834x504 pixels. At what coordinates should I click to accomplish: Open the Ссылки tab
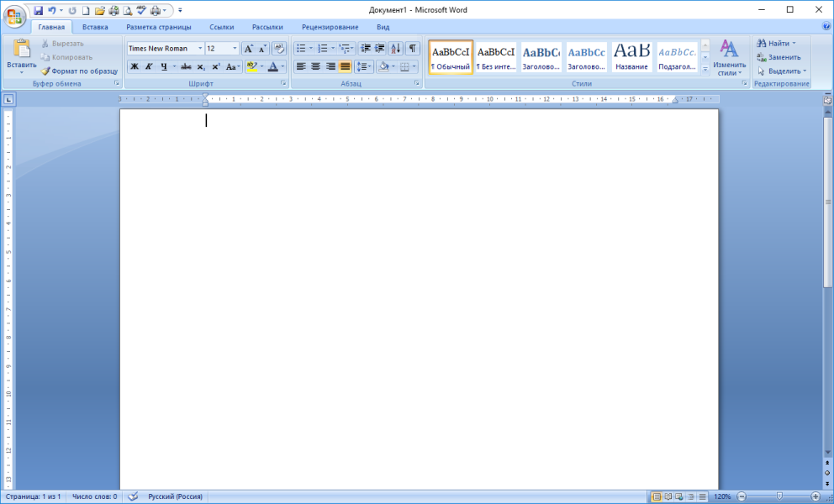click(221, 27)
